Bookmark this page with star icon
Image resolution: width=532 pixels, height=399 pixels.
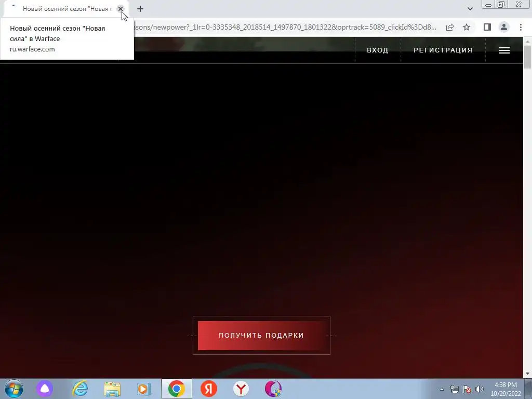[467, 27]
